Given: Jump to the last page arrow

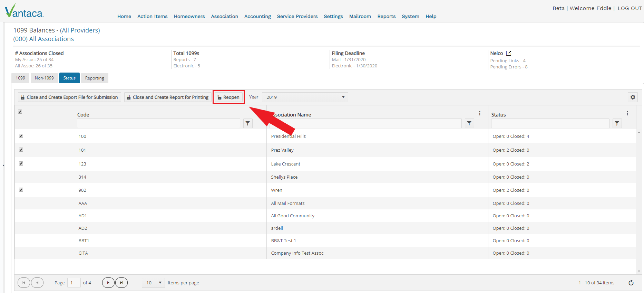Looking at the screenshot, I should (121, 283).
